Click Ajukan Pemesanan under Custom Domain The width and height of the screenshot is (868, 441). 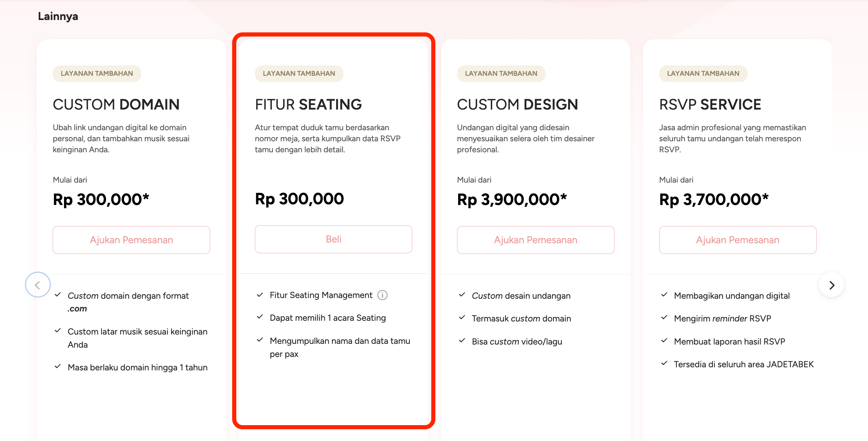click(131, 240)
